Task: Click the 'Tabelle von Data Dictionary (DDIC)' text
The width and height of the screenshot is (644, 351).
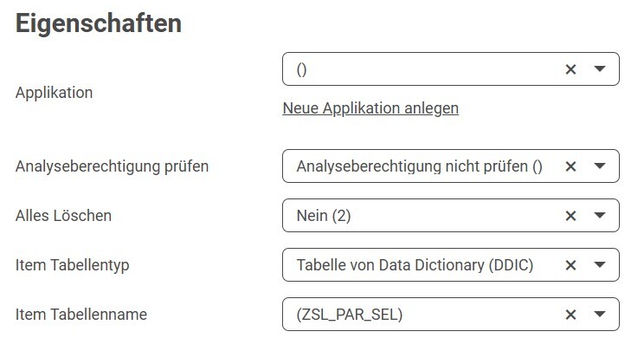Action: [415, 265]
